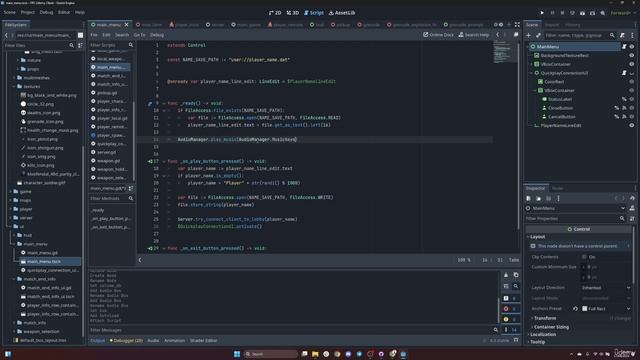This screenshot has height=360, width=640.
Task: Click the sort icon beside Filter Files
Action: click(x=80, y=45)
